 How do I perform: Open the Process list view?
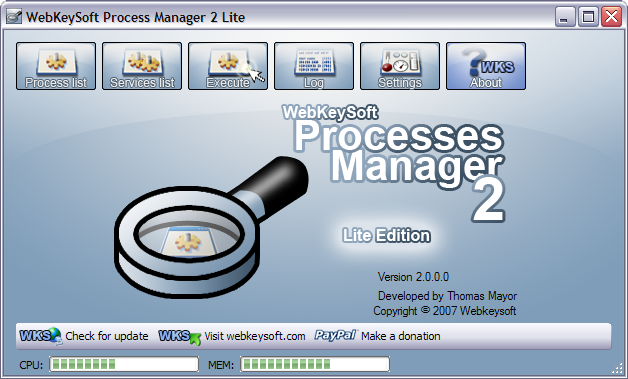[56, 66]
